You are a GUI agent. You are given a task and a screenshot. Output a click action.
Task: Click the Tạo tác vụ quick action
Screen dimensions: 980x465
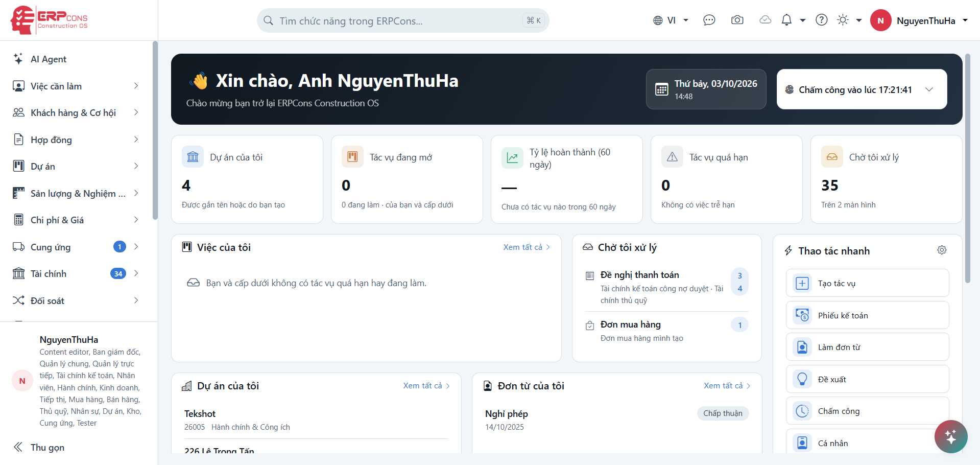click(867, 283)
